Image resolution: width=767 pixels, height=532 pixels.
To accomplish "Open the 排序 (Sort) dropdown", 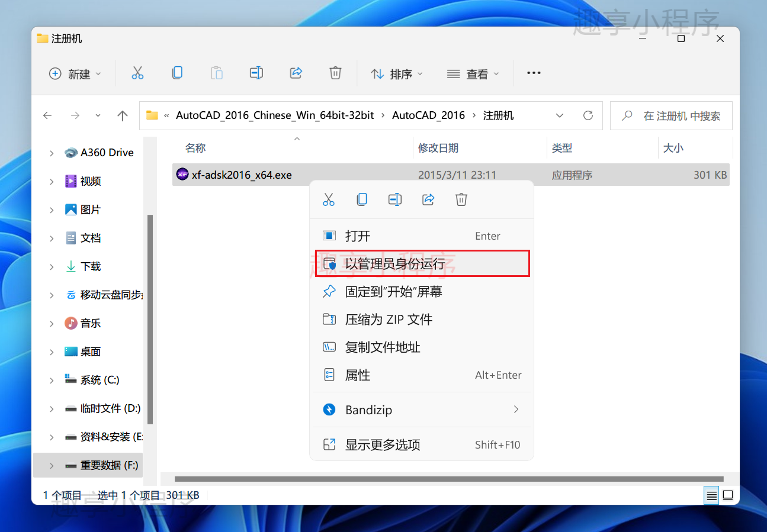I will [397, 73].
